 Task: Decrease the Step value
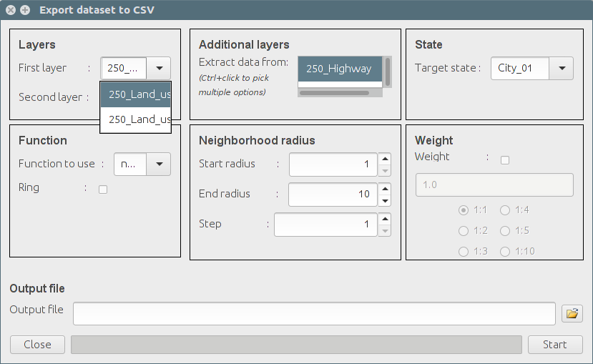pos(385,230)
